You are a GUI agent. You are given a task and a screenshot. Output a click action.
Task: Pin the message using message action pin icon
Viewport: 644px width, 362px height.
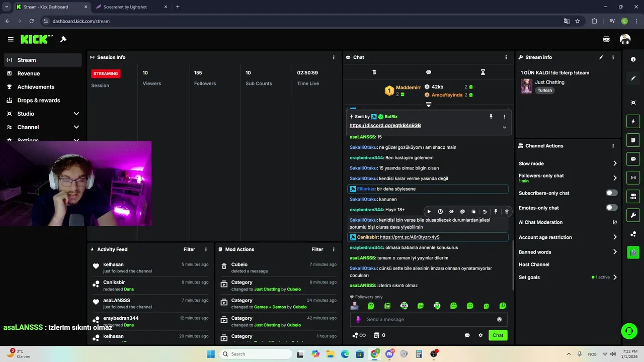pos(496,212)
